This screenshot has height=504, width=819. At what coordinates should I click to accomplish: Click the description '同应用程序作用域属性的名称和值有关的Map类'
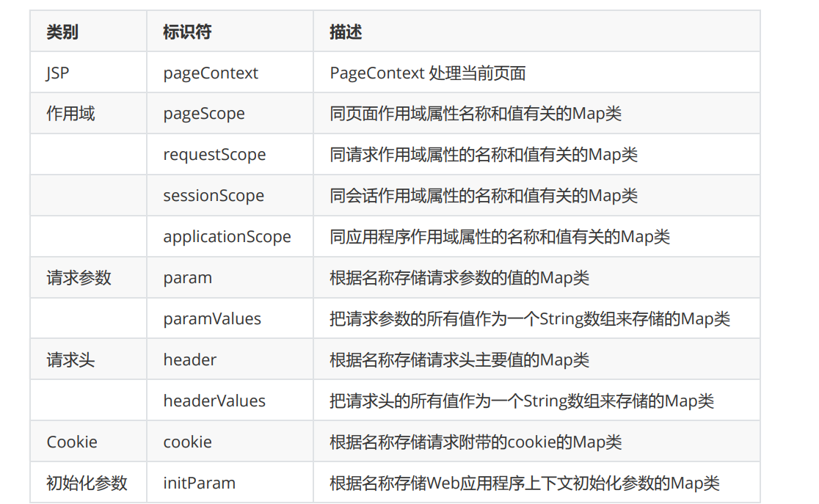pyautogui.click(x=500, y=237)
